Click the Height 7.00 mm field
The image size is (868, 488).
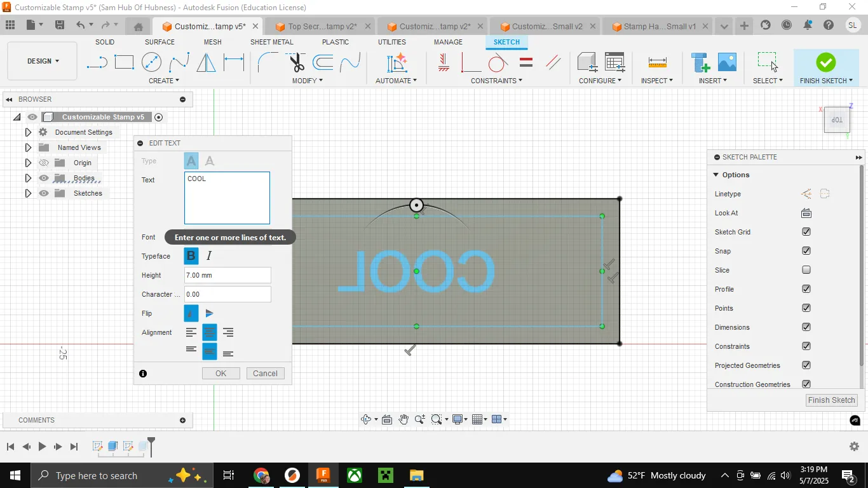point(227,275)
